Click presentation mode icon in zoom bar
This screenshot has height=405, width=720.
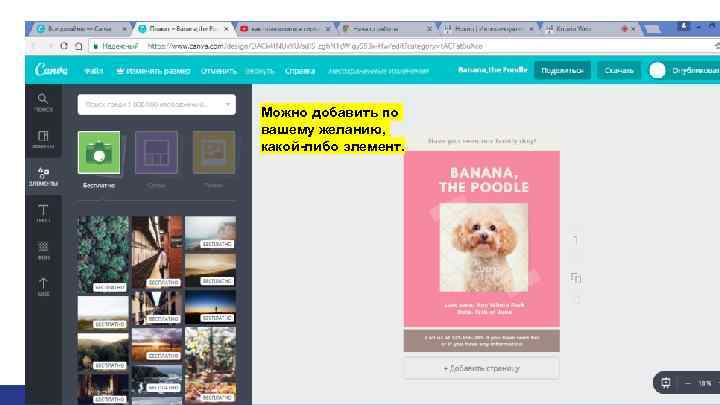coord(666,382)
